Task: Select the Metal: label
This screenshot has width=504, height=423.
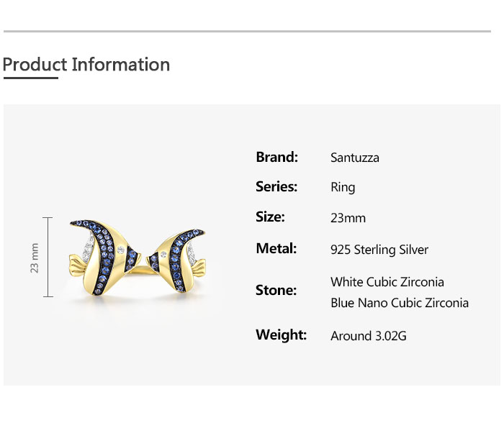Action: [x=276, y=249]
